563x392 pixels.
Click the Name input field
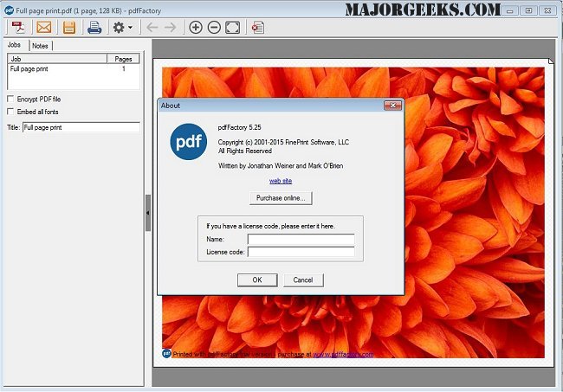tap(301, 239)
